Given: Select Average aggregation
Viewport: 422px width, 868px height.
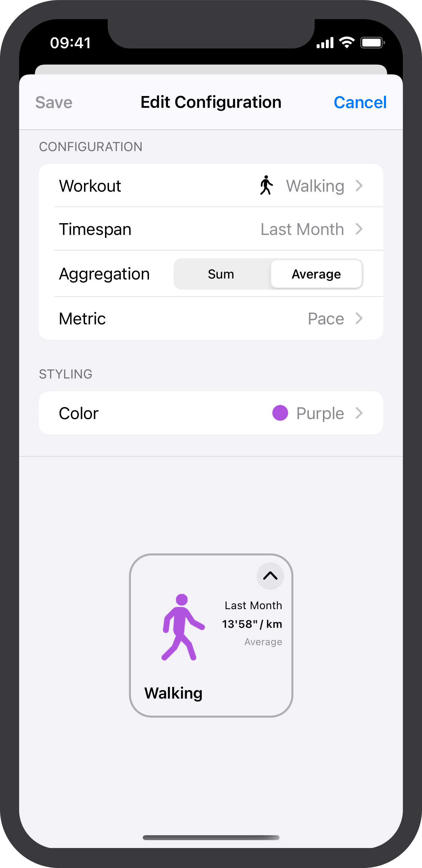Looking at the screenshot, I should [x=316, y=274].
